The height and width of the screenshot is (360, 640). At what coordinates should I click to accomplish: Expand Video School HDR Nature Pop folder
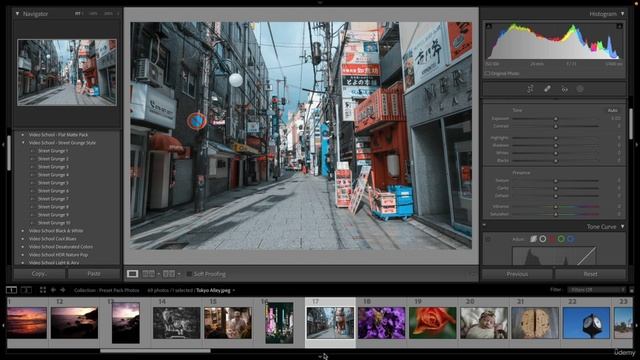[22, 255]
